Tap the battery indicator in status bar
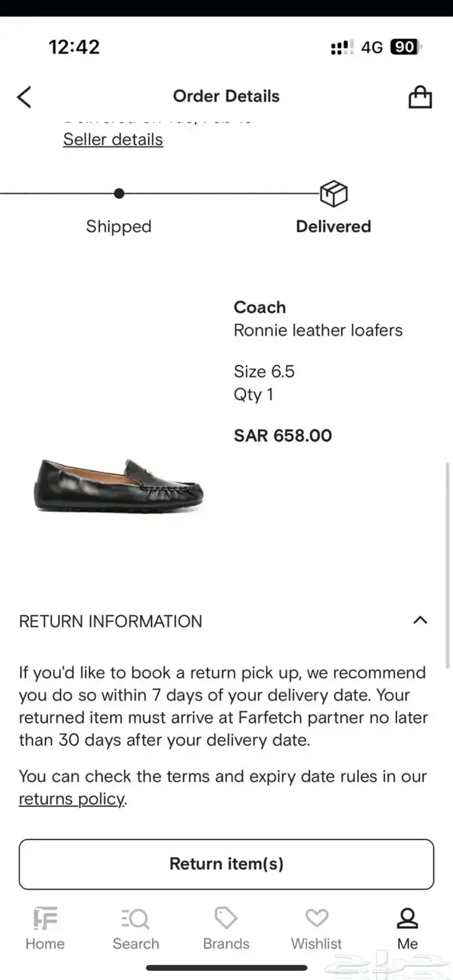The image size is (453, 980). [x=405, y=47]
